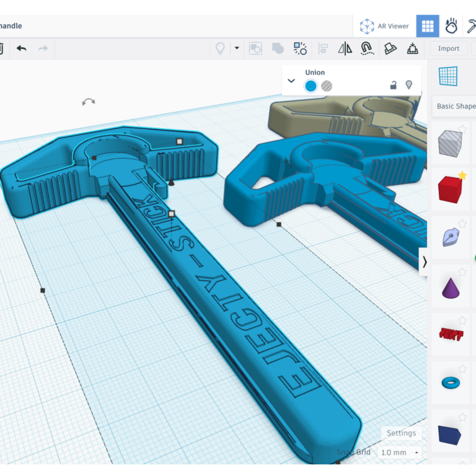
Task: Click the Redo arrow in the toolbar
Action: (43, 48)
